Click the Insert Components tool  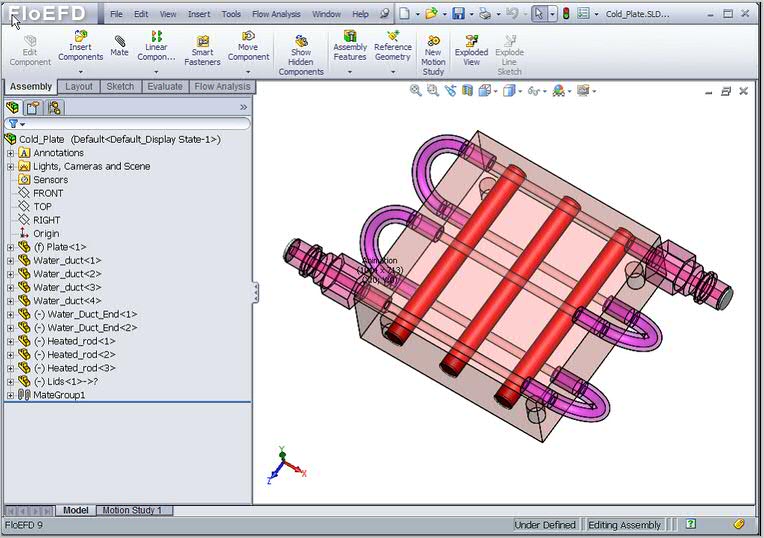pos(80,45)
